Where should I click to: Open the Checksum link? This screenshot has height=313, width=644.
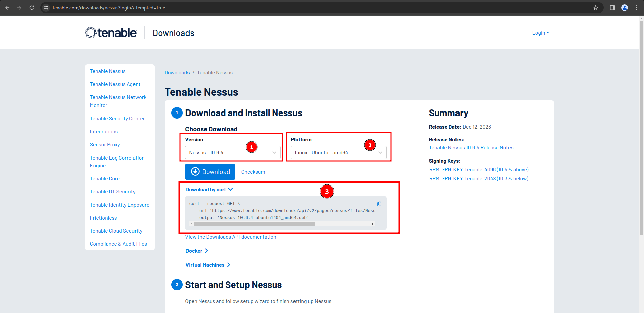tap(253, 172)
